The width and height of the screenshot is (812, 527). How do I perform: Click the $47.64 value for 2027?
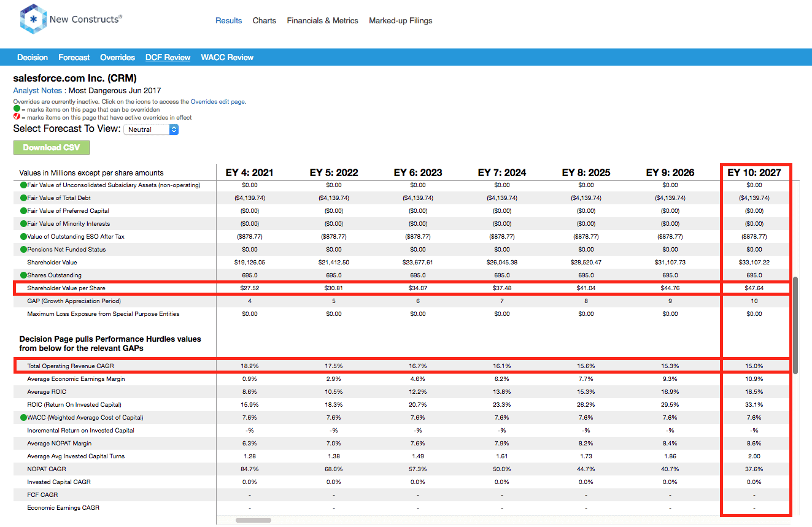click(754, 288)
